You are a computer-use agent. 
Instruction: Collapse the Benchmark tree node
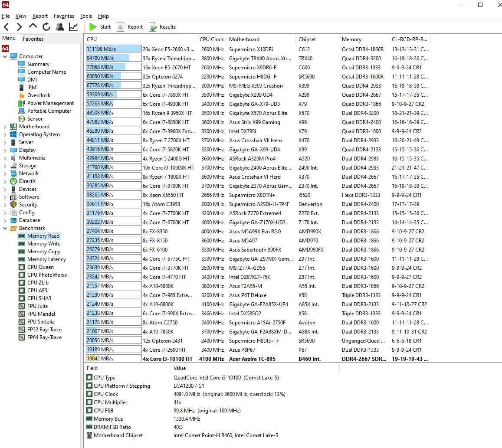click(5, 228)
